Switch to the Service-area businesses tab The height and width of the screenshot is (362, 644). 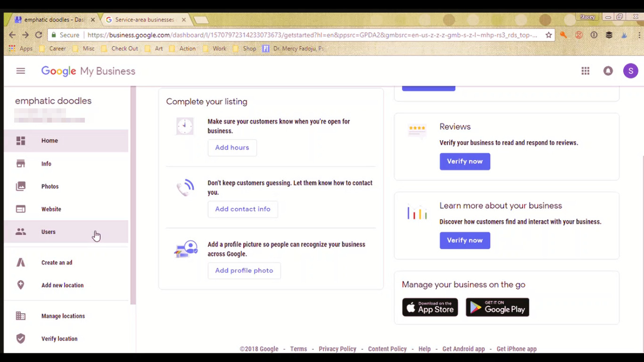point(144,20)
